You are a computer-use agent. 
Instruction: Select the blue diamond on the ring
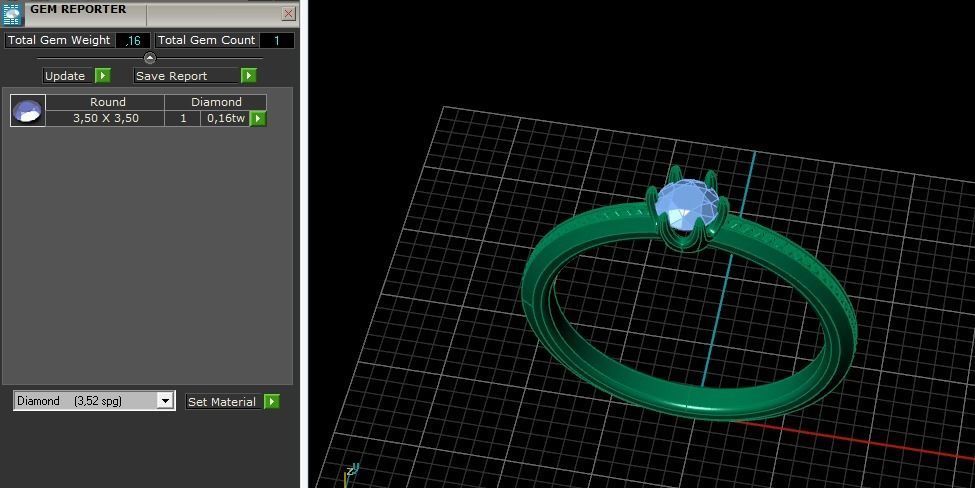tap(686, 203)
